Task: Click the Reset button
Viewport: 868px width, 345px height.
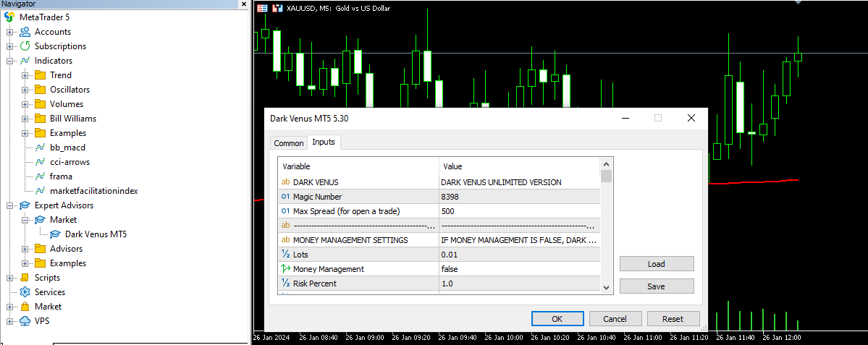Action: pos(673,318)
